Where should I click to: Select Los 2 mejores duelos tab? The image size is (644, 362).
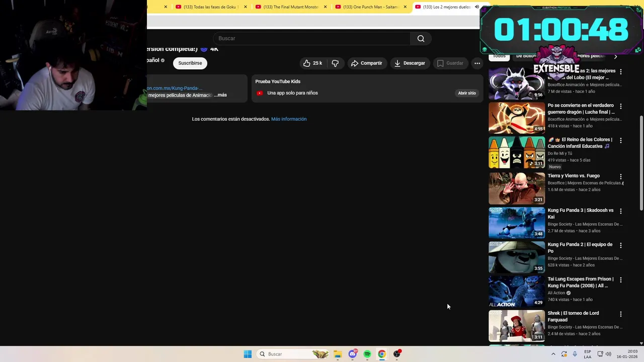[445, 7]
